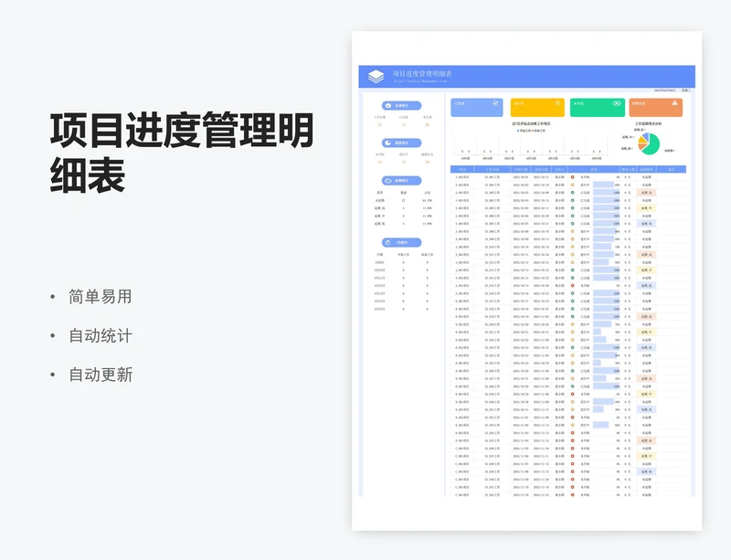
Task: Click the red not-started status dot in row one
Action: (572, 176)
